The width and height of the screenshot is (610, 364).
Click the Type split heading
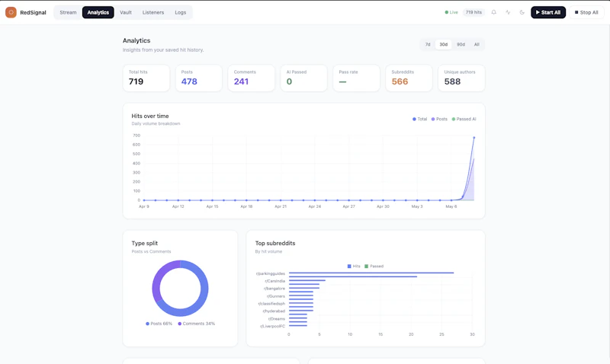145,243
